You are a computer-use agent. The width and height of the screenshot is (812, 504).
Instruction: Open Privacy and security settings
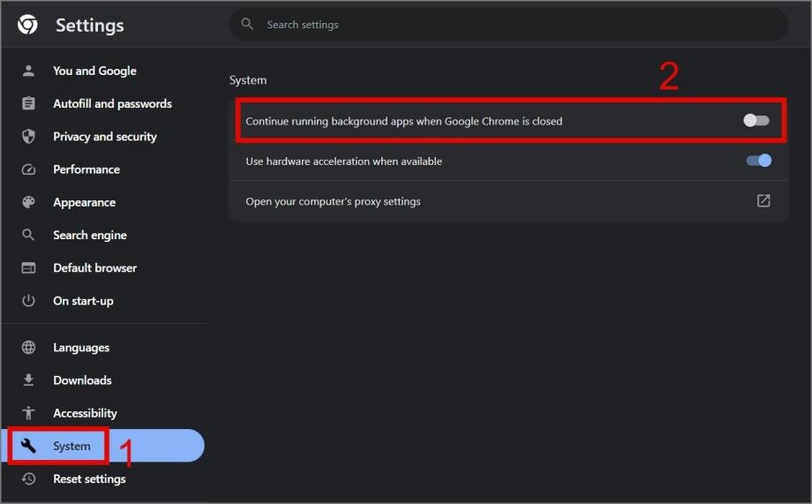pos(103,136)
